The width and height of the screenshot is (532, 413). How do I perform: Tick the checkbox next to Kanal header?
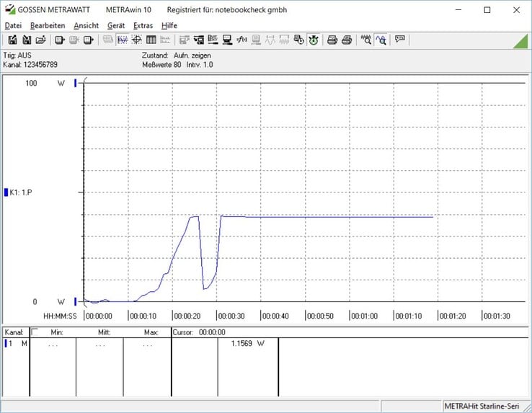(x=35, y=332)
